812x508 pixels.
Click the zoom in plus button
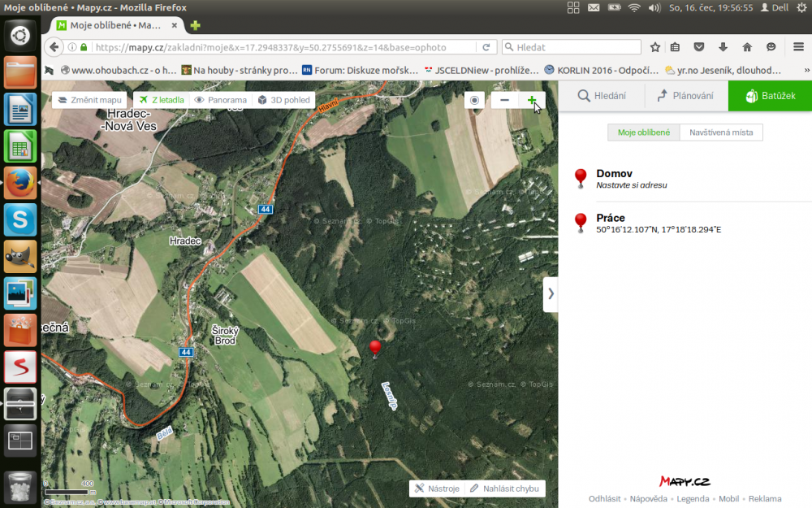pos(532,100)
